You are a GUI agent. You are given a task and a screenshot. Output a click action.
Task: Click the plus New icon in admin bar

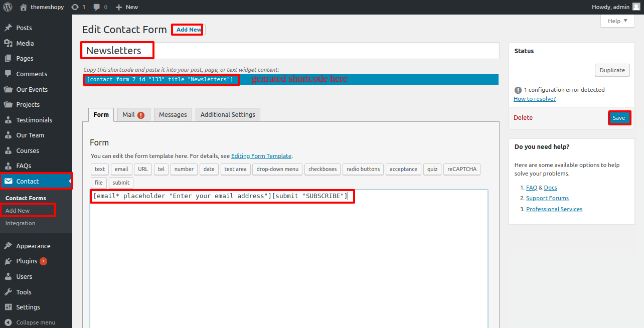point(118,7)
